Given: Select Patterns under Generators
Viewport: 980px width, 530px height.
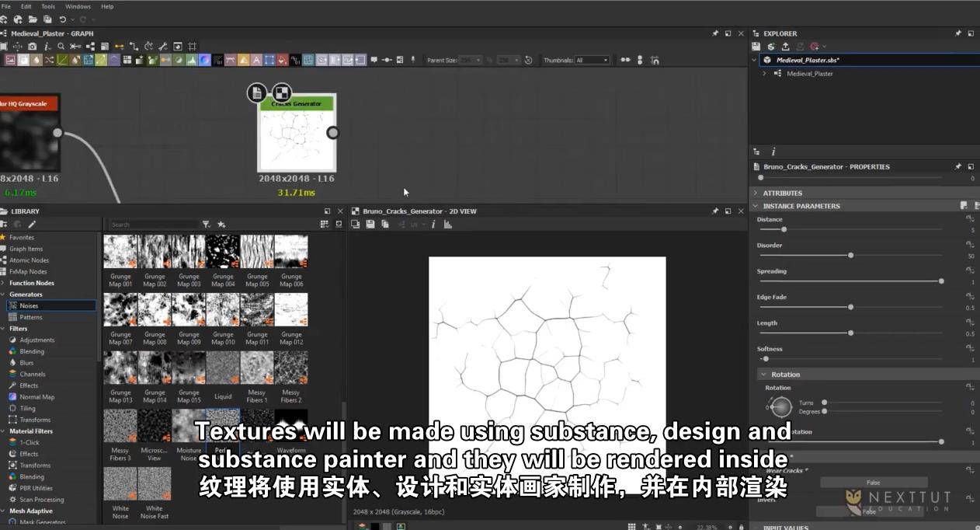Looking at the screenshot, I should pyautogui.click(x=31, y=317).
